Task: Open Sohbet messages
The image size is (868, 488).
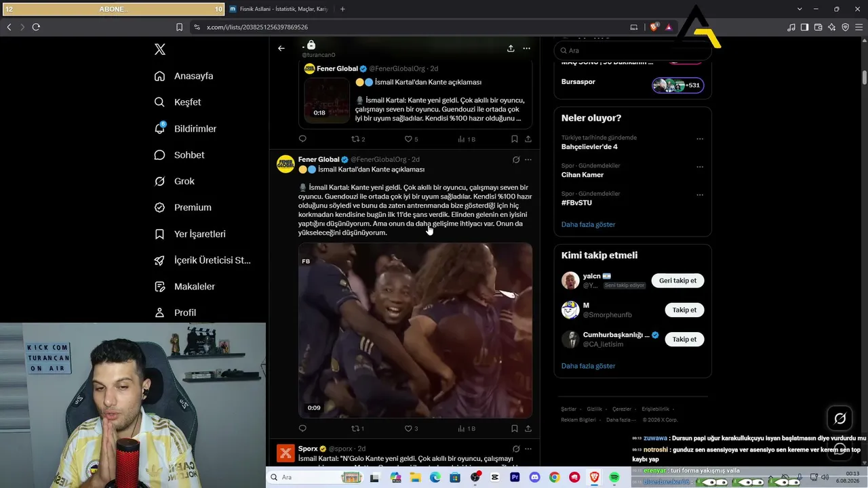Action: point(179,155)
